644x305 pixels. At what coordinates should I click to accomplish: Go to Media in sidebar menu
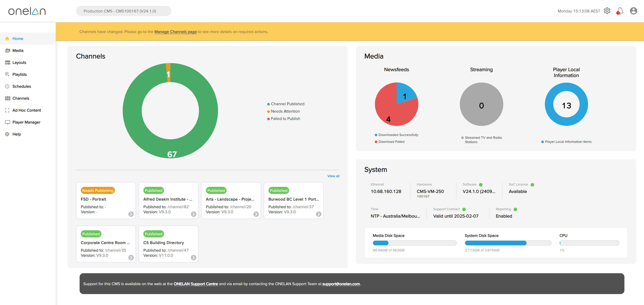pos(18,51)
